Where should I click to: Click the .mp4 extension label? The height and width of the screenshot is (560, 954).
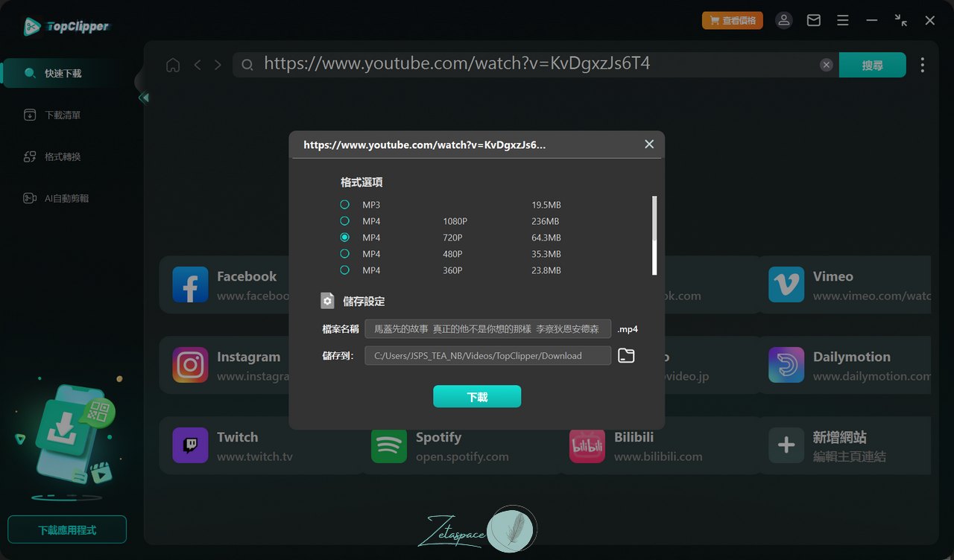point(628,329)
